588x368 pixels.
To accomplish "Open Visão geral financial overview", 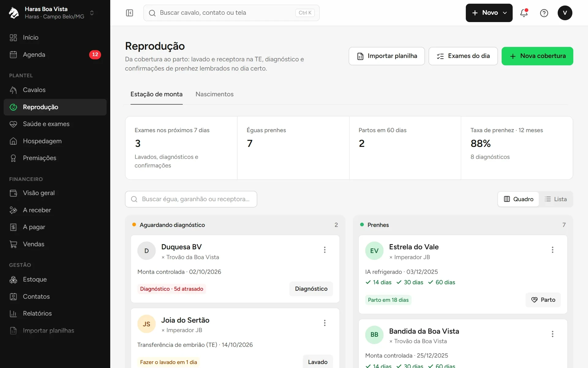I will pyautogui.click(x=55, y=193).
